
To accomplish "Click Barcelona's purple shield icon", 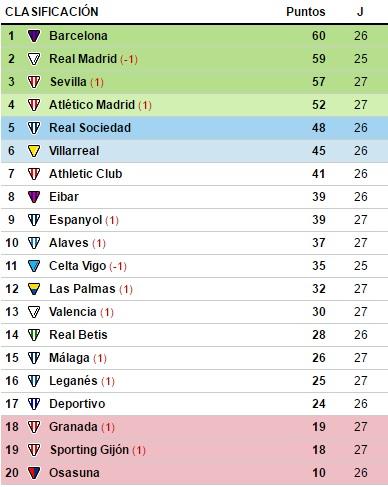I will tap(34, 36).
